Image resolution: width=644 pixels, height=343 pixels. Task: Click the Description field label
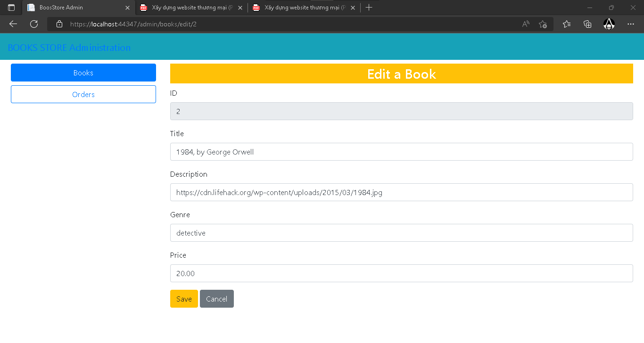(x=189, y=174)
